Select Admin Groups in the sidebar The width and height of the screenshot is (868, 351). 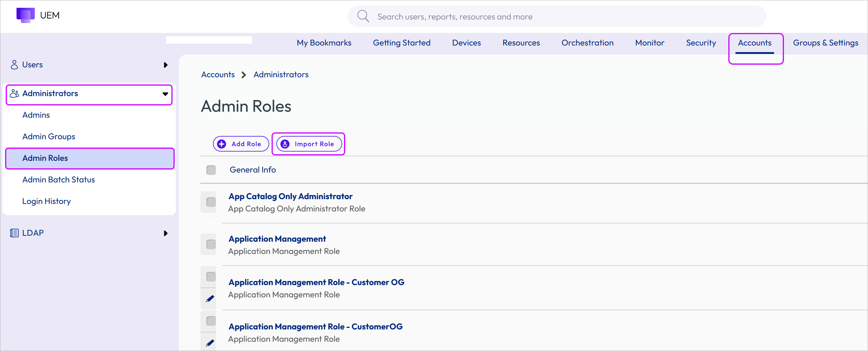pyautogui.click(x=48, y=137)
